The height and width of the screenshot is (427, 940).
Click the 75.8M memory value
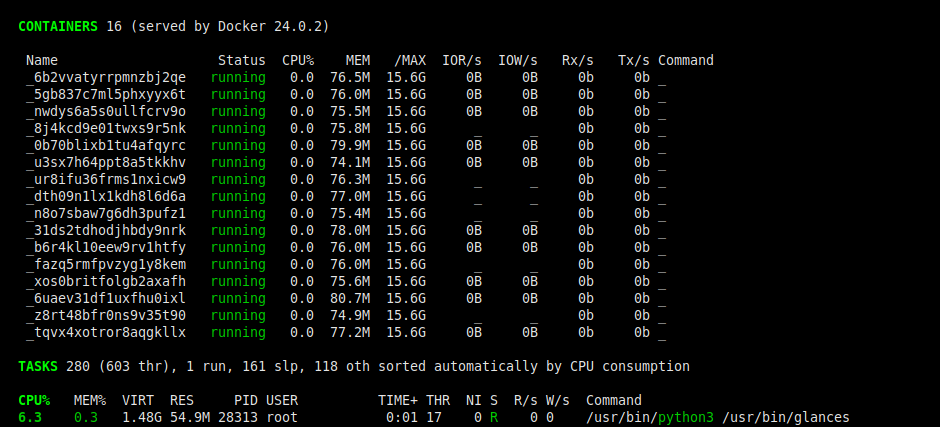pyautogui.click(x=350, y=128)
